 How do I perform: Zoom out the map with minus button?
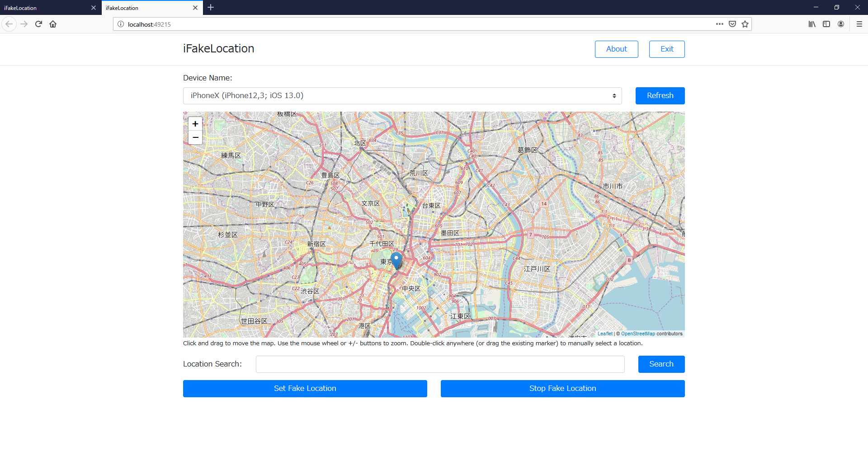tap(195, 137)
